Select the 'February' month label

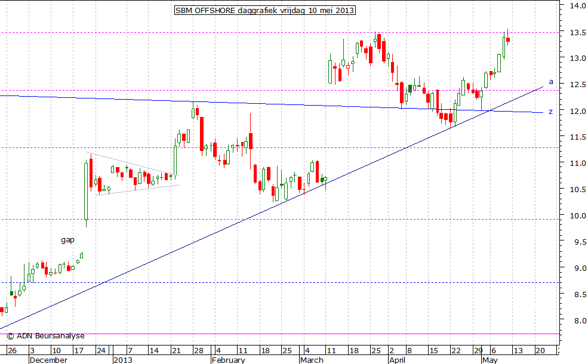click(229, 360)
